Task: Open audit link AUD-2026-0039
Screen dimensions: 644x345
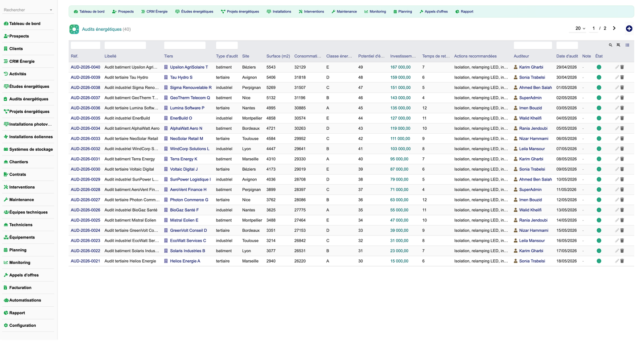Action: click(86, 78)
